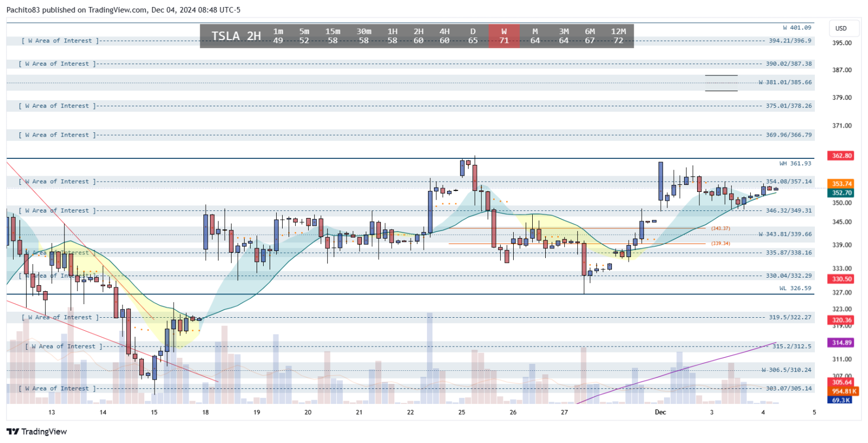
Task: Click the 315.2/312.5 level label
Action: pos(792,346)
